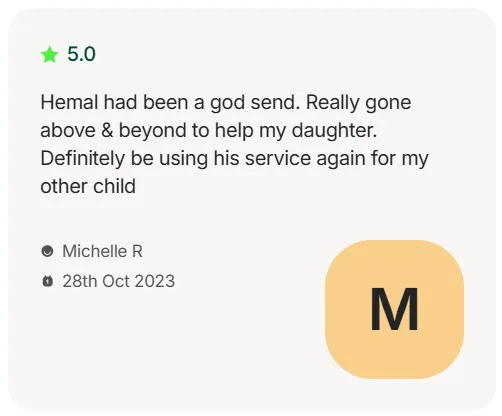The height and width of the screenshot is (416, 502).
Task: Click the "other child" text line
Action: pyautogui.click(x=88, y=186)
